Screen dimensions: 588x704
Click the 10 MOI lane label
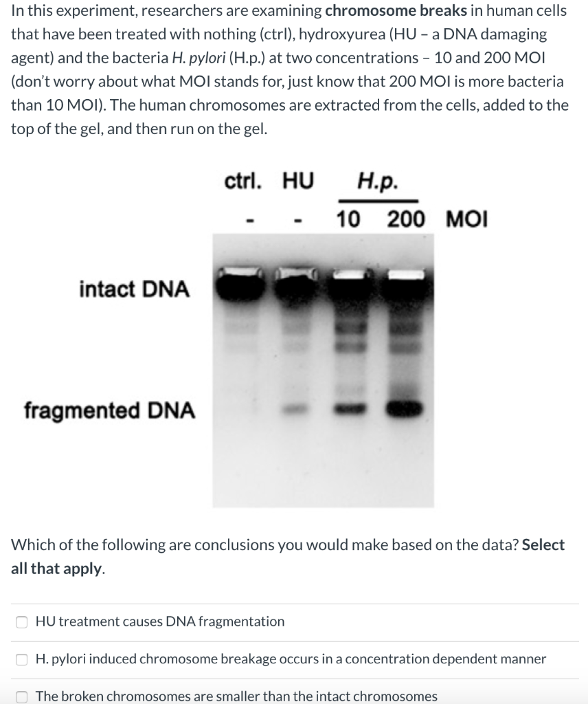click(x=348, y=219)
